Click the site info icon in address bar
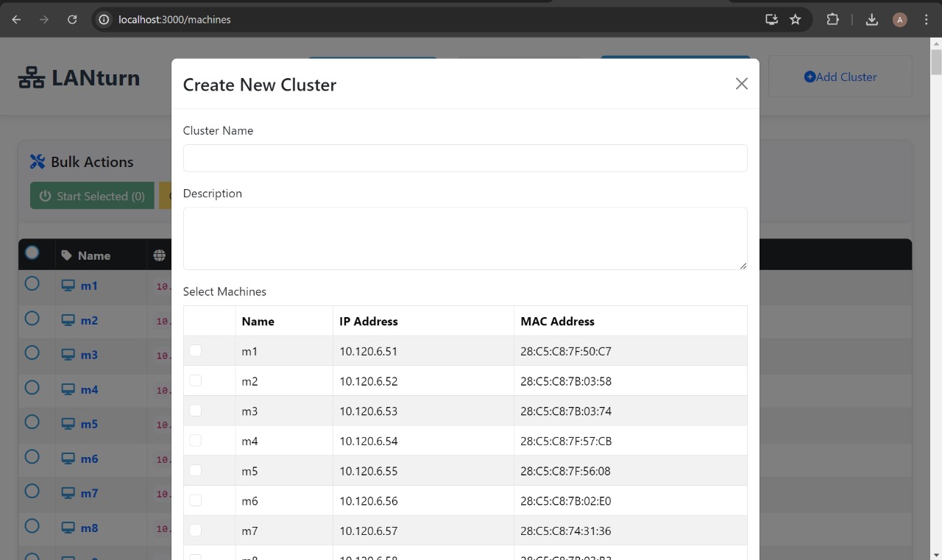This screenshot has height=560, width=942. click(105, 20)
